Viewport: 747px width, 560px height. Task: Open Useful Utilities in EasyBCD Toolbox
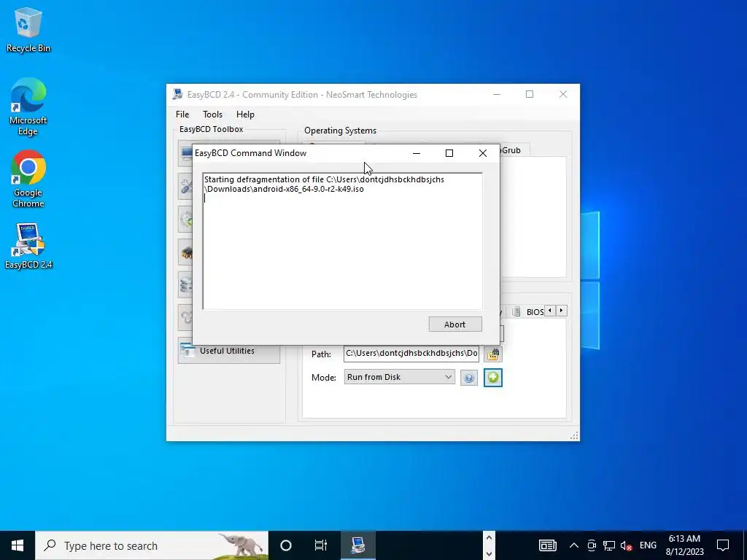pos(228,351)
